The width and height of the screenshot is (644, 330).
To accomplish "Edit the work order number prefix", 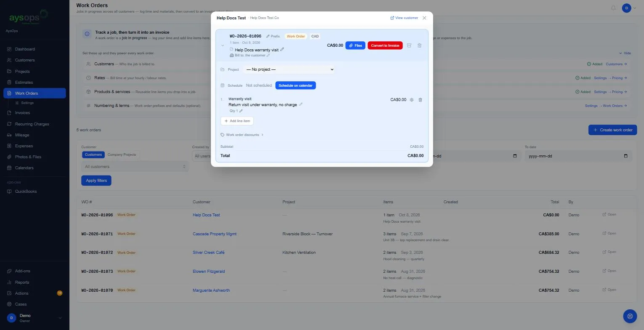I will [273, 36].
